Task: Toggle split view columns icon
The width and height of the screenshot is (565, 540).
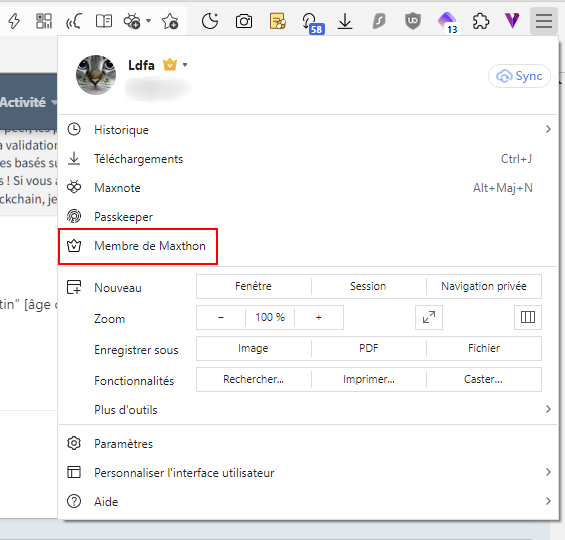Action: pyautogui.click(x=528, y=317)
